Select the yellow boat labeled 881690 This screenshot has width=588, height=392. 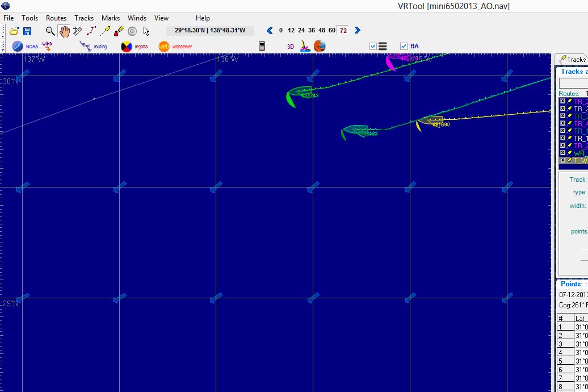click(x=432, y=123)
